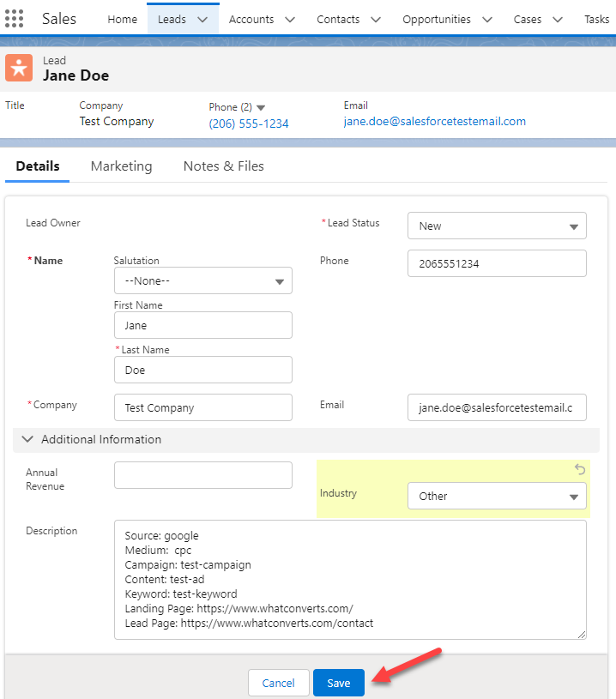Open the App Launcher dots grid
Image resolution: width=616 pixels, height=699 pixels.
click(14, 19)
